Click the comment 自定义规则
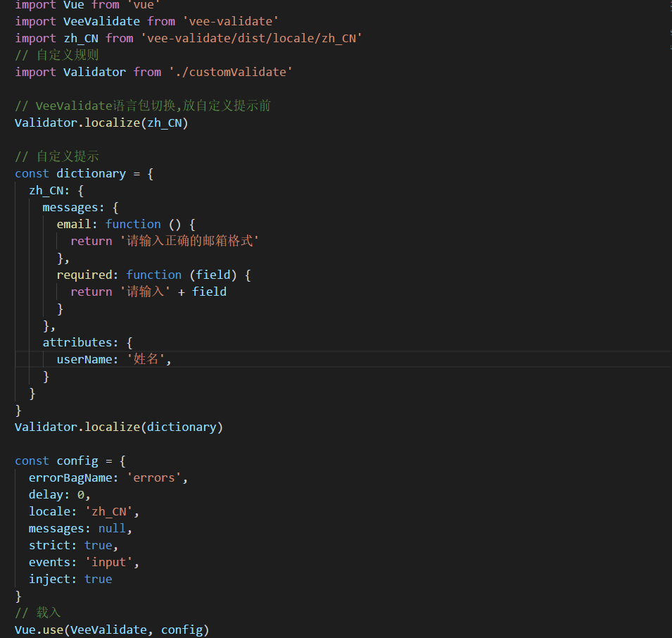This screenshot has height=638, width=672. (x=57, y=55)
